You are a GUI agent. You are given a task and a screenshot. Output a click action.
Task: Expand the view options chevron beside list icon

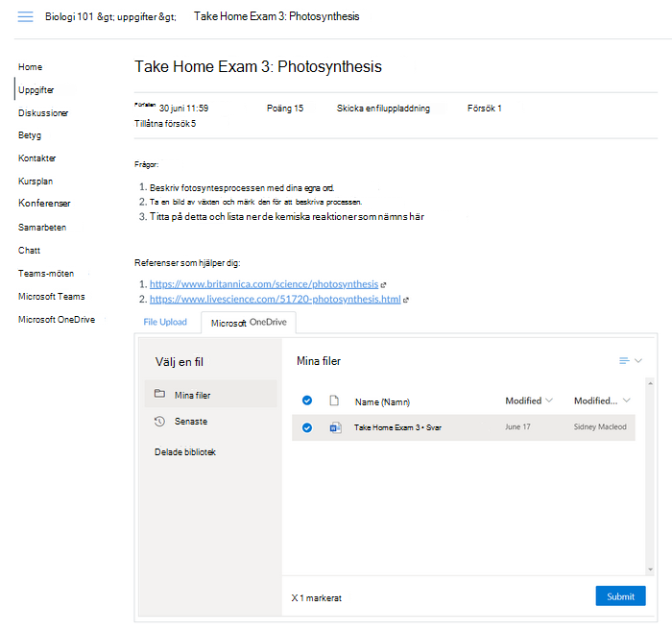click(x=638, y=361)
